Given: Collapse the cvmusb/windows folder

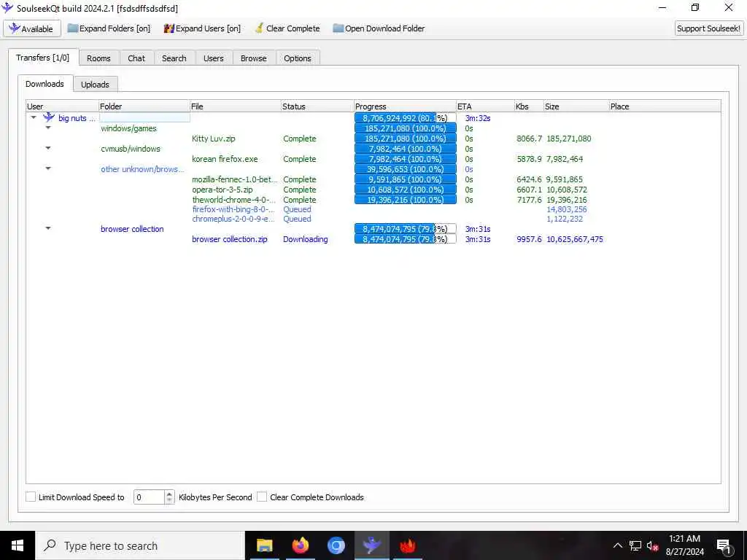Looking at the screenshot, I should pyautogui.click(x=48, y=148).
